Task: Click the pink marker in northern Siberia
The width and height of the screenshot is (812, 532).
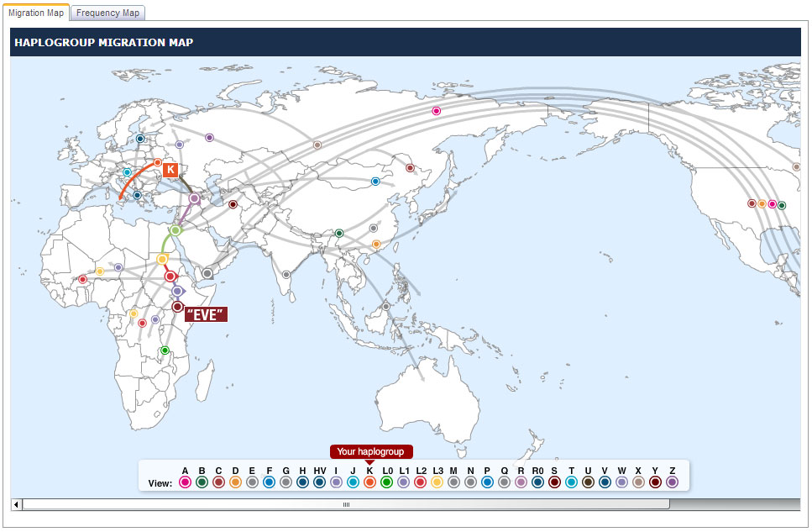Action: tap(436, 111)
